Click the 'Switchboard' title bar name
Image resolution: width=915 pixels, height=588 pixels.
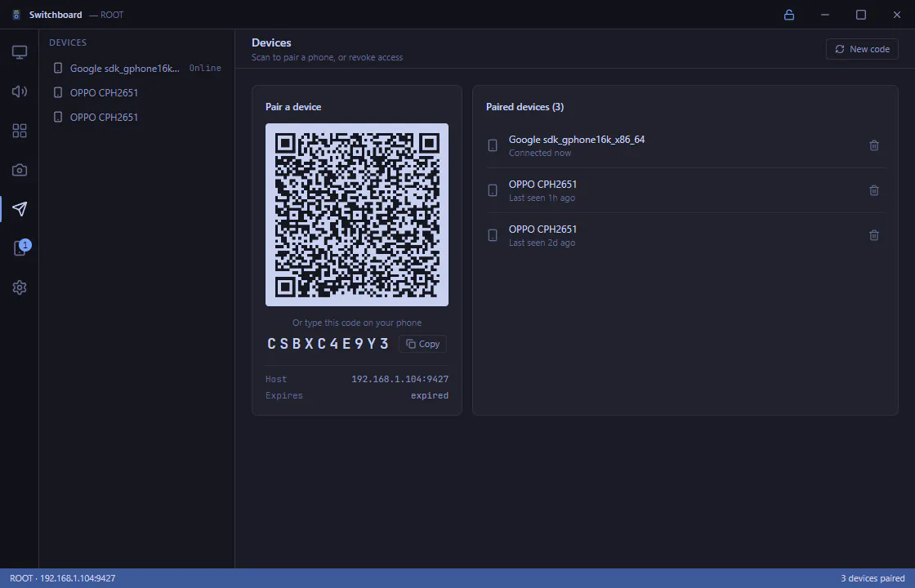56,15
